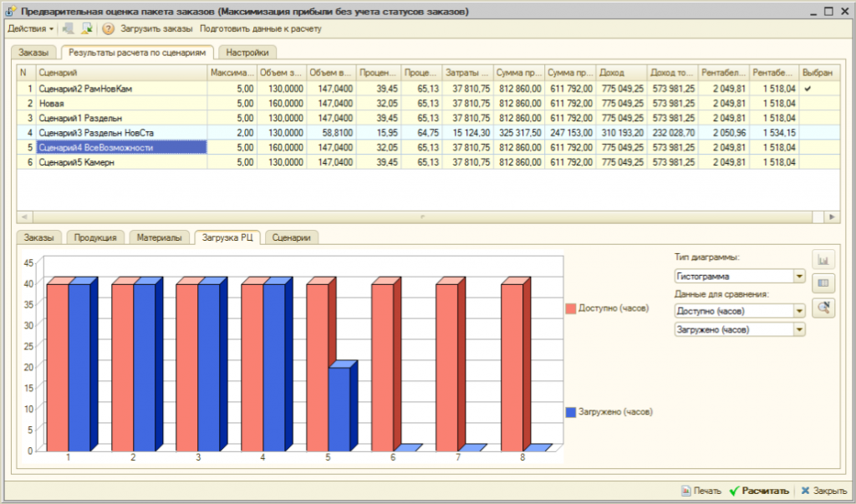Image resolution: width=856 pixels, height=504 pixels.
Task: Toggle the Выбран cell for Новая row
Action: click(x=819, y=103)
